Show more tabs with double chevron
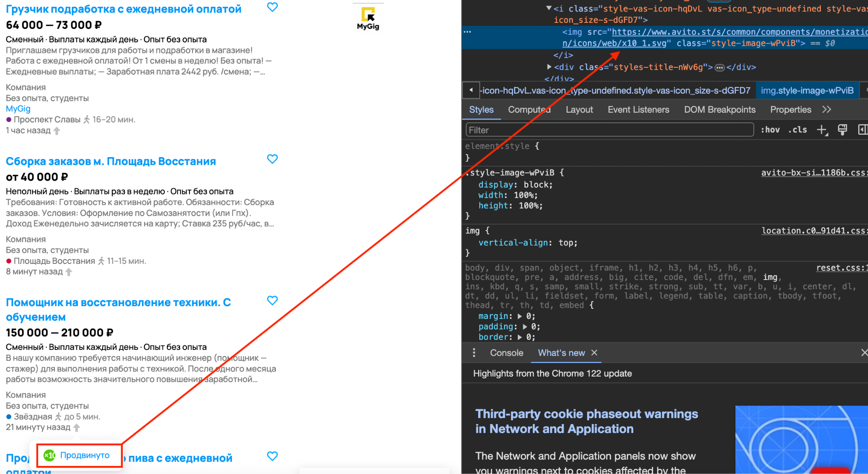 pos(826,110)
